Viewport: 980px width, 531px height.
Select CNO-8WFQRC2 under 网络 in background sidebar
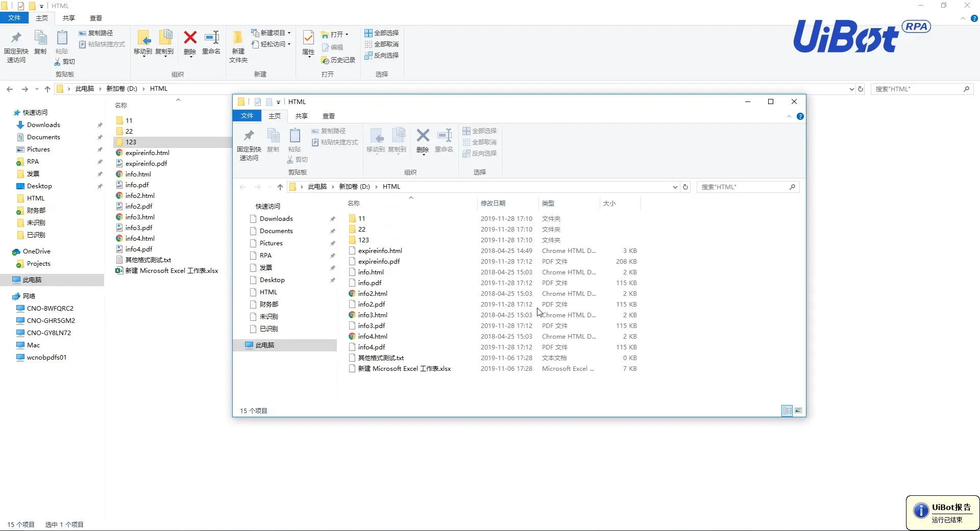(50, 309)
